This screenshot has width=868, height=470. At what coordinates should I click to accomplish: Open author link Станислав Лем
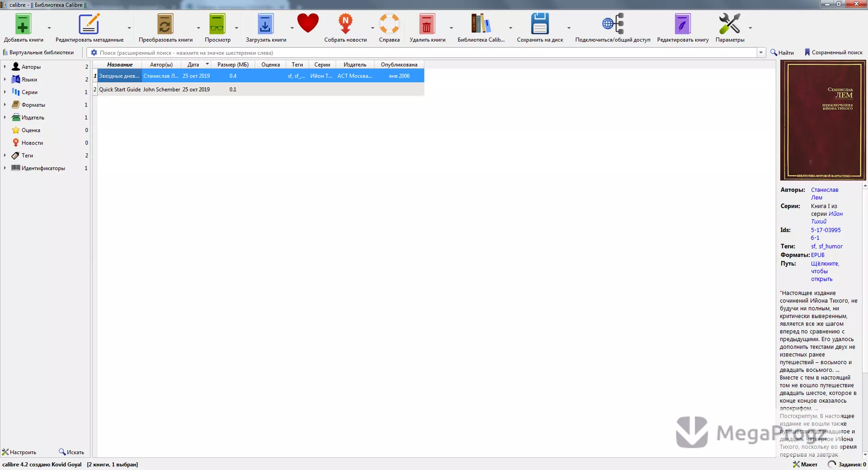(x=824, y=193)
